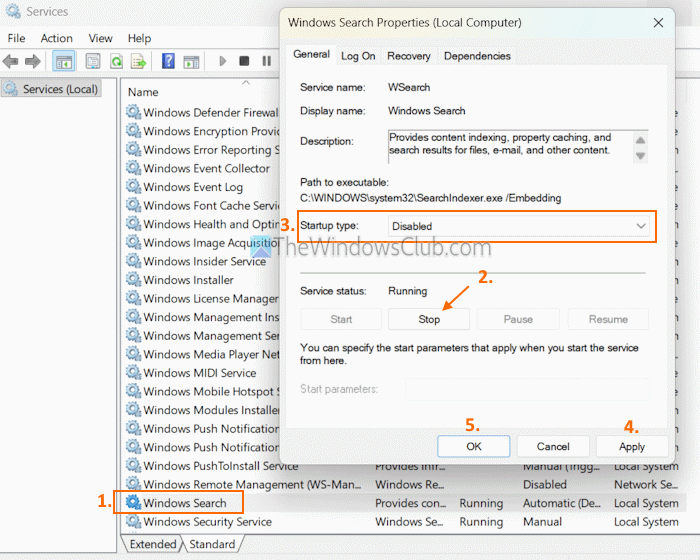The height and width of the screenshot is (560, 700).
Task: Open the Help menu
Action: (x=139, y=38)
